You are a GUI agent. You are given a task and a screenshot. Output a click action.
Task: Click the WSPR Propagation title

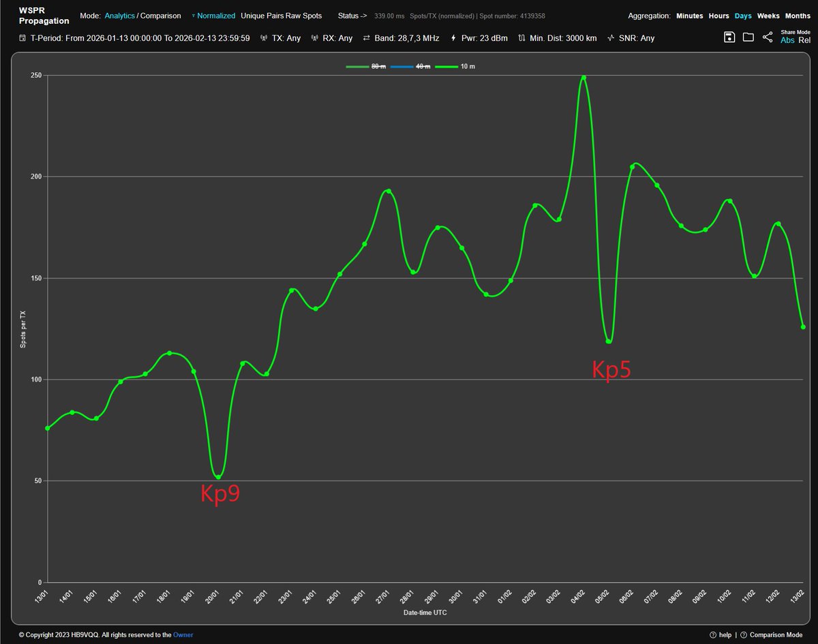coord(44,16)
